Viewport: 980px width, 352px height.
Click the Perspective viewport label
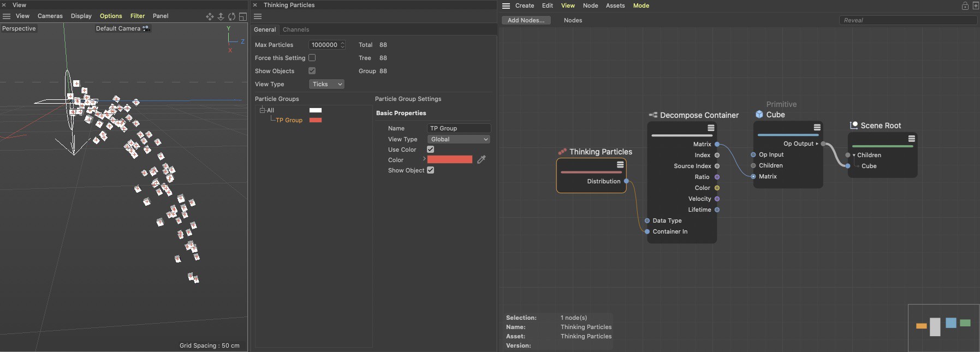pos(19,28)
